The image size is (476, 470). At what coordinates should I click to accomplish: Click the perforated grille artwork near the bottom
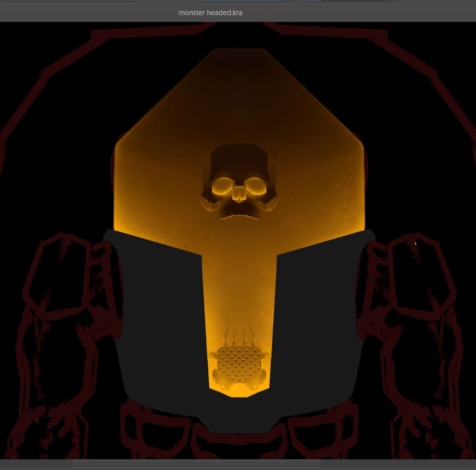(x=239, y=365)
